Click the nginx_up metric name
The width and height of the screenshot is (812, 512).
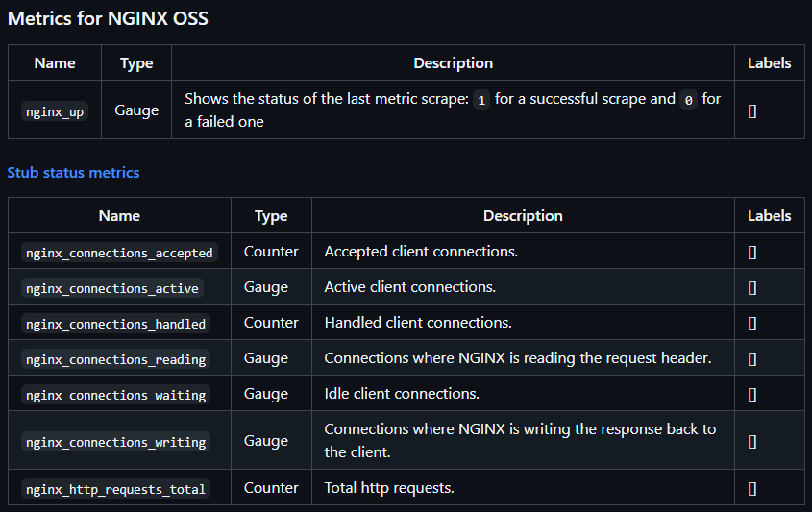click(x=55, y=111)
